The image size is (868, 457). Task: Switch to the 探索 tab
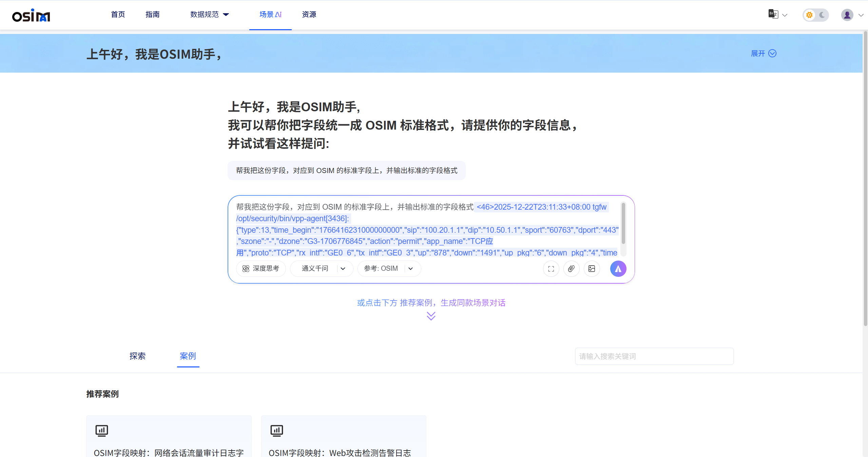[137, 356]
